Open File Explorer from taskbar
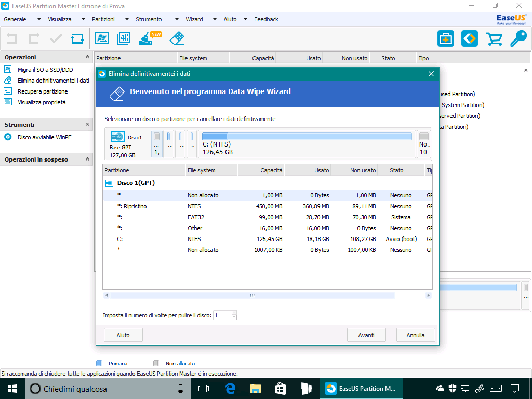 pyautogui.click(x=255, y=389)
